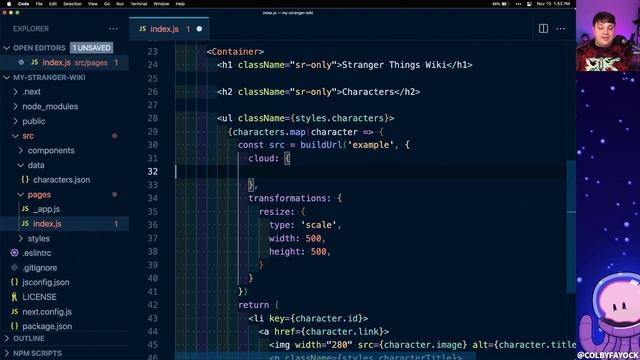Click the .eslintrc file icon
Screen dimensions: 640x360
[14, 253]
